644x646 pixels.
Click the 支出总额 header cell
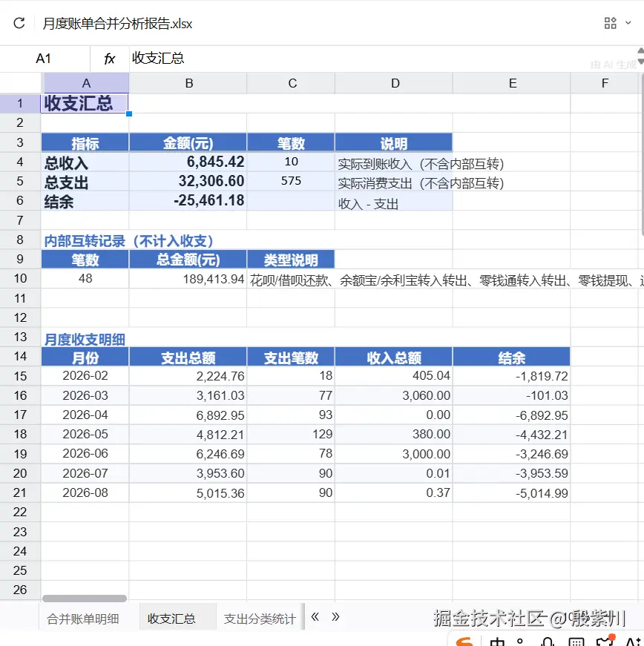click(188, 357)
